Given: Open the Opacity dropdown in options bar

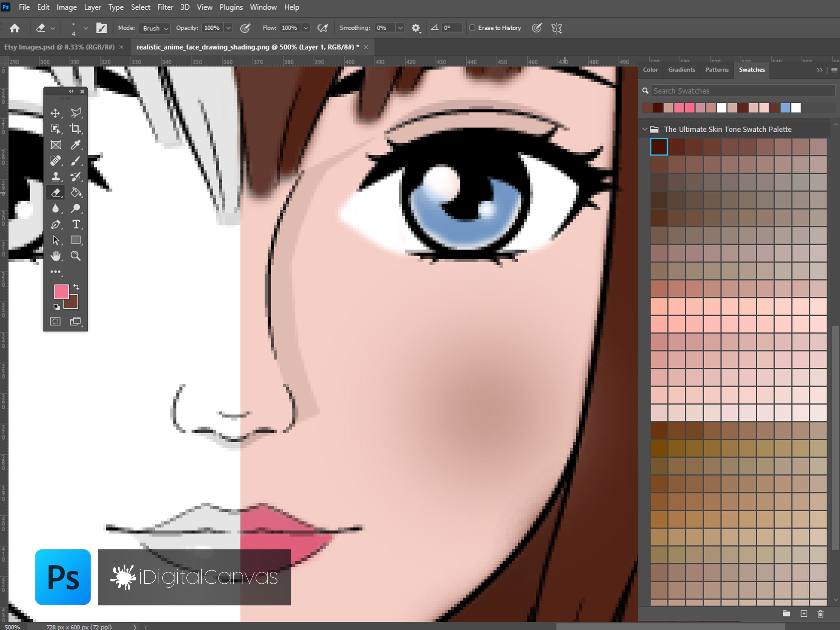Looking at the screenshot, I should [x=228, y=28].
